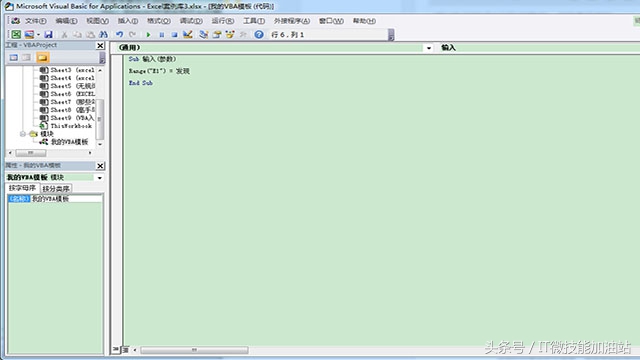This screenshot has width=640, height=360.
Task: Toggle Folders icon in Project panel
Action: [42, 58]
